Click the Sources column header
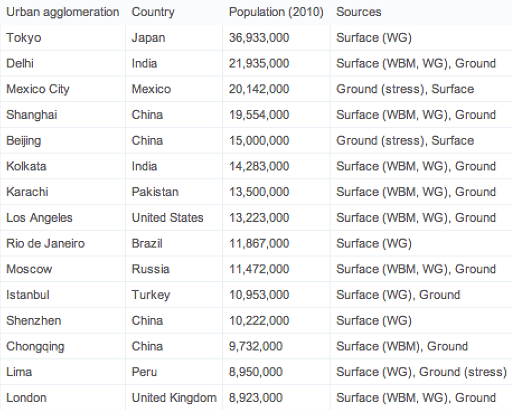Screen dimensions: 512x410 [x=359, y=12]
